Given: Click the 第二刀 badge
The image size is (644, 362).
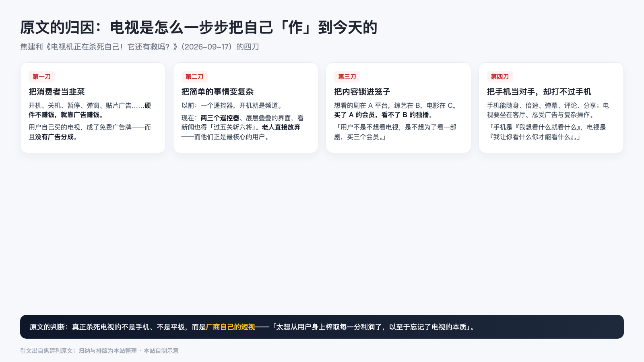Looking at the screenshot, I should click(194, 76).
